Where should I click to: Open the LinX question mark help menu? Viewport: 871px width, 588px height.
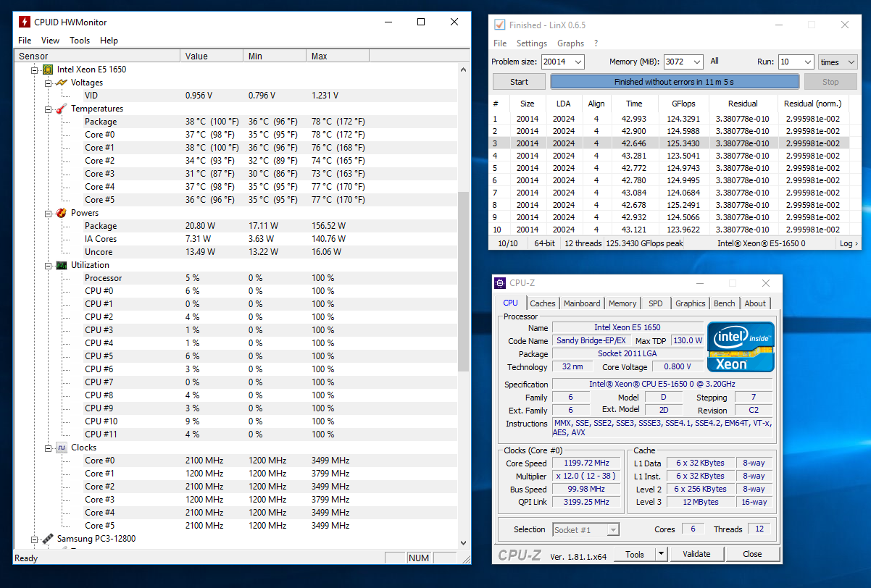pos(596,43)
